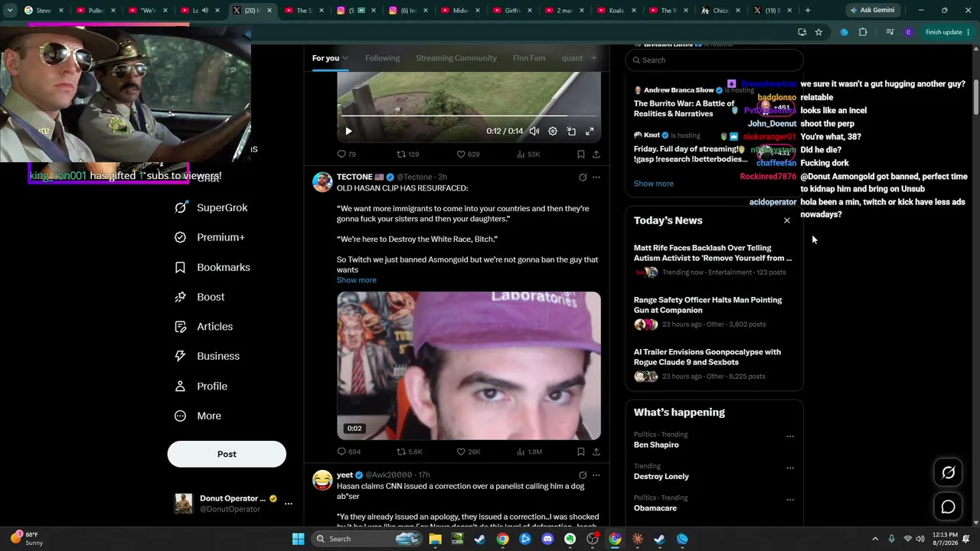Close the Today's News panel
This screenshot has width=980, height=551.
tap(787, 220)
